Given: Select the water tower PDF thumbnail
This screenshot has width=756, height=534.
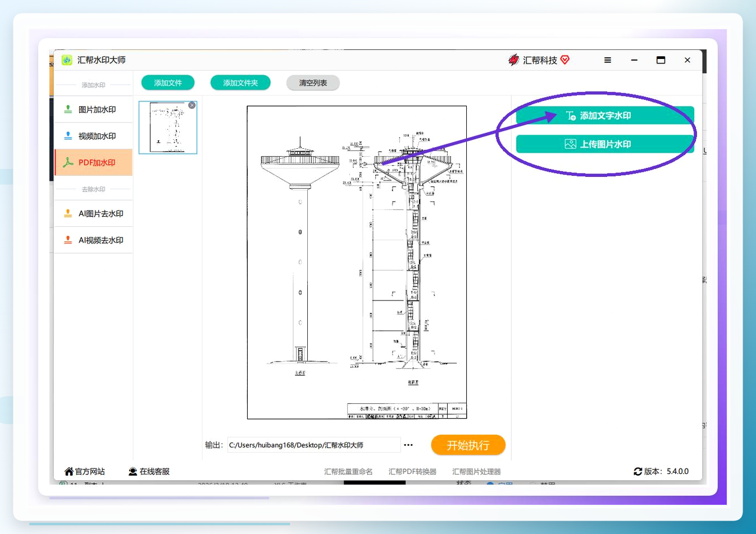Looking at the screenshot, I should coord(168,127).
